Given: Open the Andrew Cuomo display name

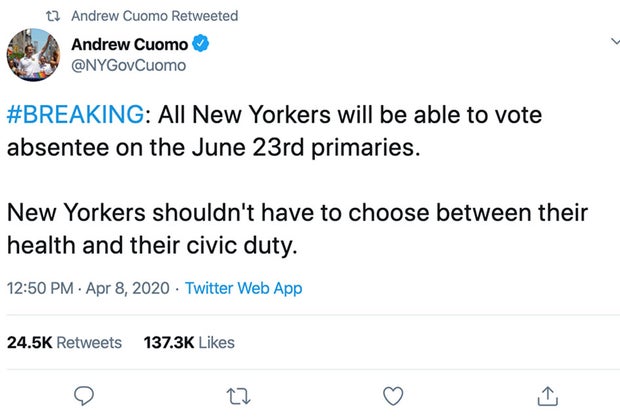Looking at the screenshot, I should 128,44.
